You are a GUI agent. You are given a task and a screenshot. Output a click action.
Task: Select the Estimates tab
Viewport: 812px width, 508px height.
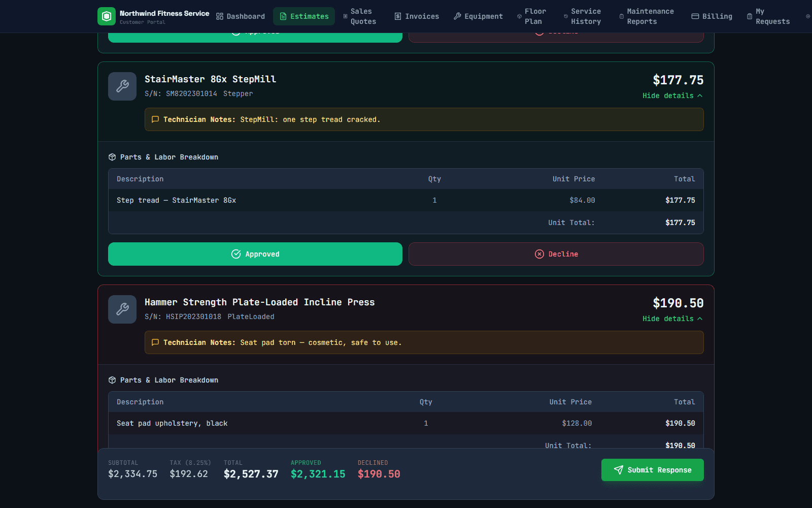[x=304, y=16]
